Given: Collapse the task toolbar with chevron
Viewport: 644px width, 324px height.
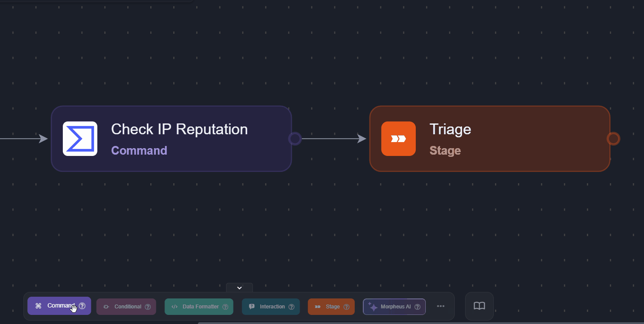Looking at the screenshot, I should click(x=239, y=288).
